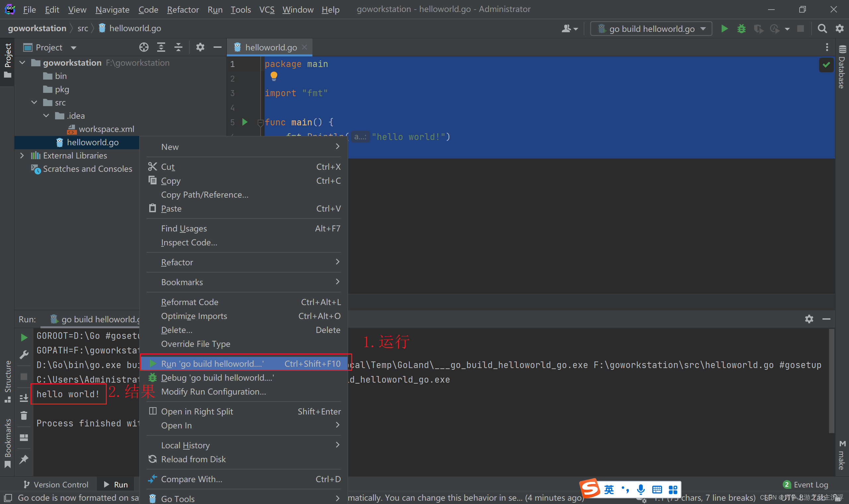Click the intention lightbulb in editor
849x504 pixels.
point(274,76)
